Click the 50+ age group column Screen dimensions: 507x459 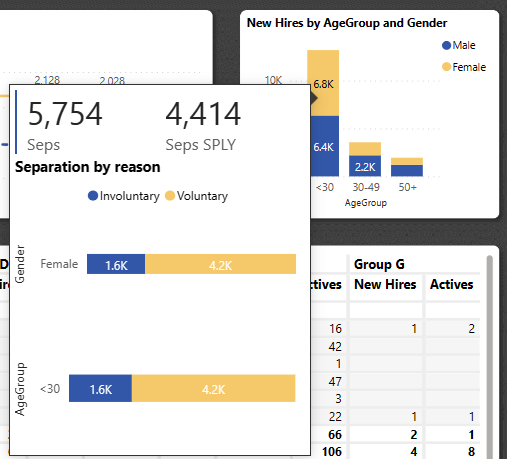(407, 167)
